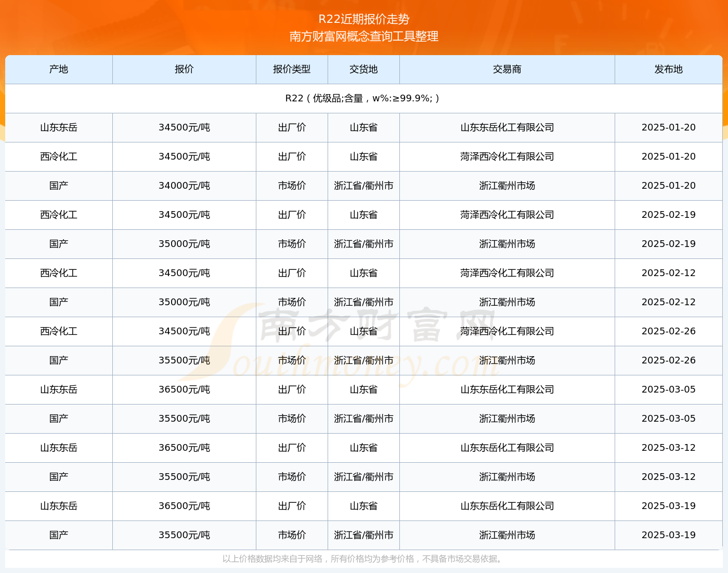Click the date 2025-02-26 in 国产 row

click(x=668, y=360)
